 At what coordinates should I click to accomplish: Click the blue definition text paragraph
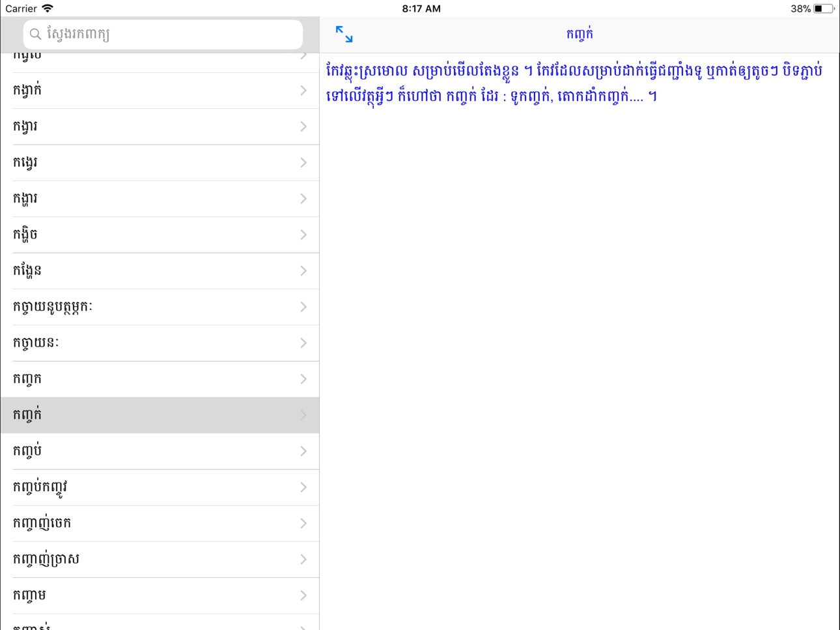[x=574, y=83]
